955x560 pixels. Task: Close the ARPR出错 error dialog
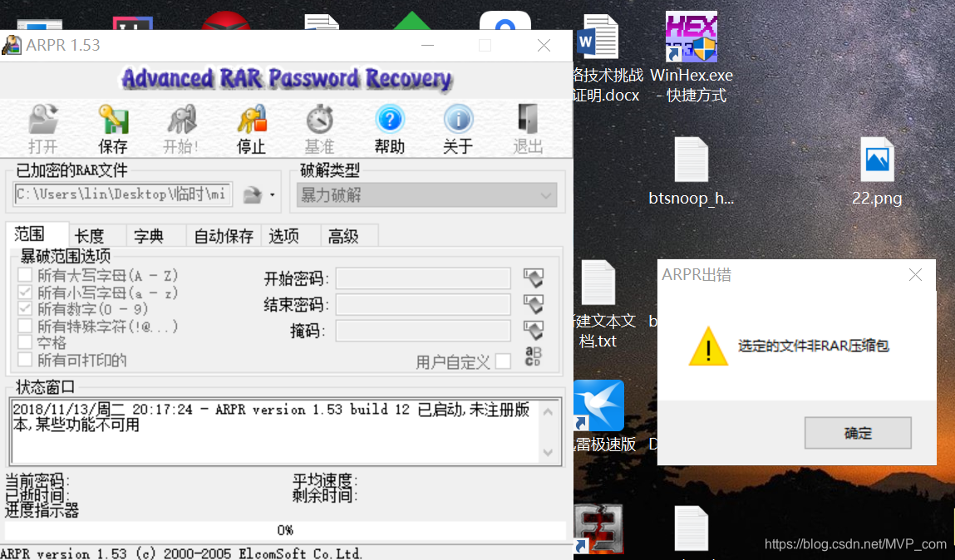(x=915, y=275)
